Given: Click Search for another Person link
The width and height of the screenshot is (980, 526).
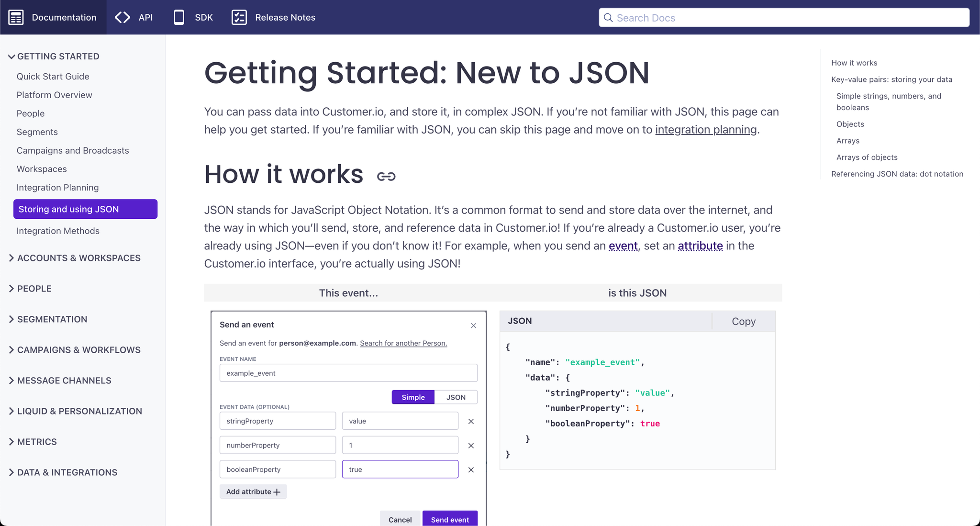Looking at the screenshot, I should [403, 343].
